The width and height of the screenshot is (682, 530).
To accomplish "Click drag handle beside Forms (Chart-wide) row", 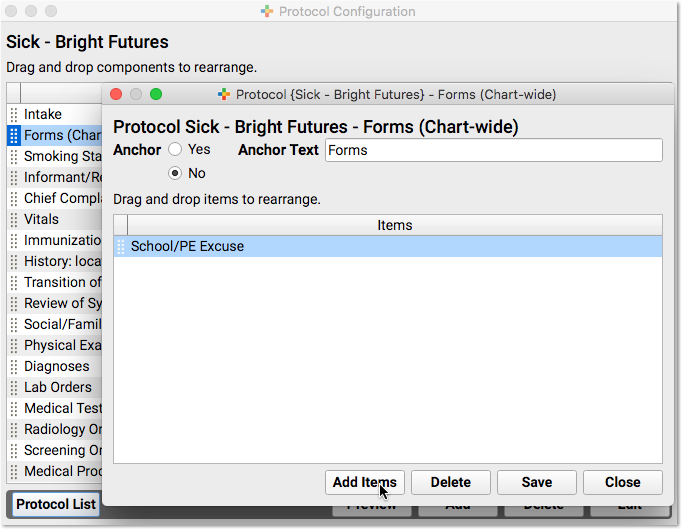I will [x=14, y=136].
